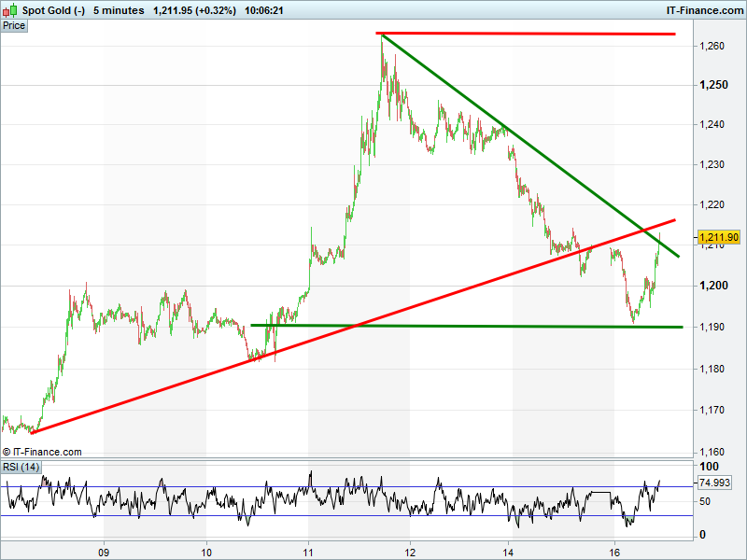Click the 09 date marker on time axis
The image size is (747, 560).
105,550
